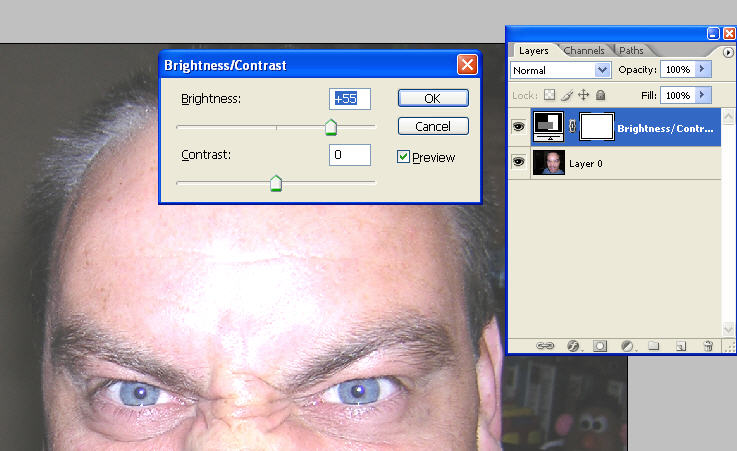The image size is (737, 451).
Task: Lock all using the padlock icon
Action: (600, 95)
